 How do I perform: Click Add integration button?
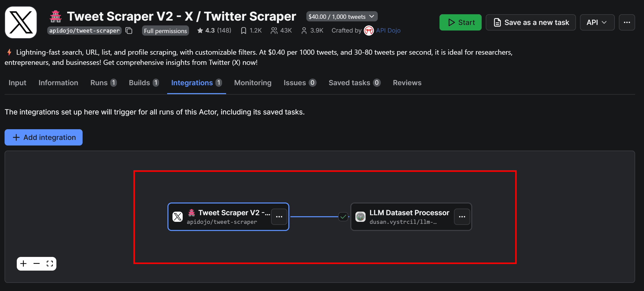(43, 137)
